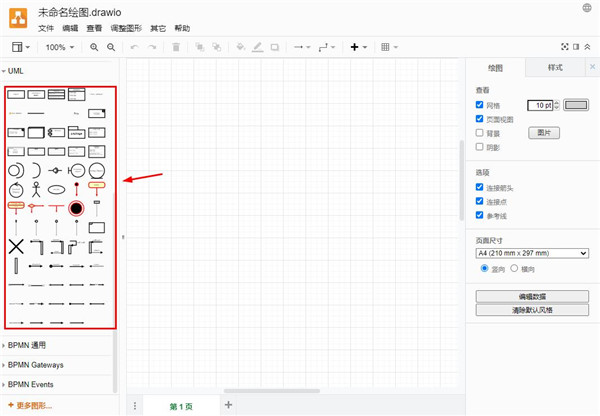
Task: Open the 文件 menu
Action: [x=46, y=28]
